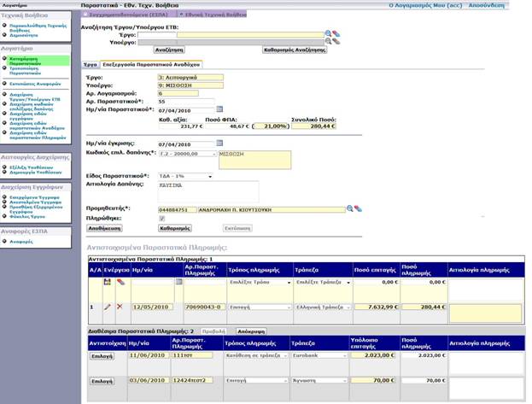Toggle the Πληρώθηκε checkbox
The width and height of the screenshot is (532, 404).
162,218
